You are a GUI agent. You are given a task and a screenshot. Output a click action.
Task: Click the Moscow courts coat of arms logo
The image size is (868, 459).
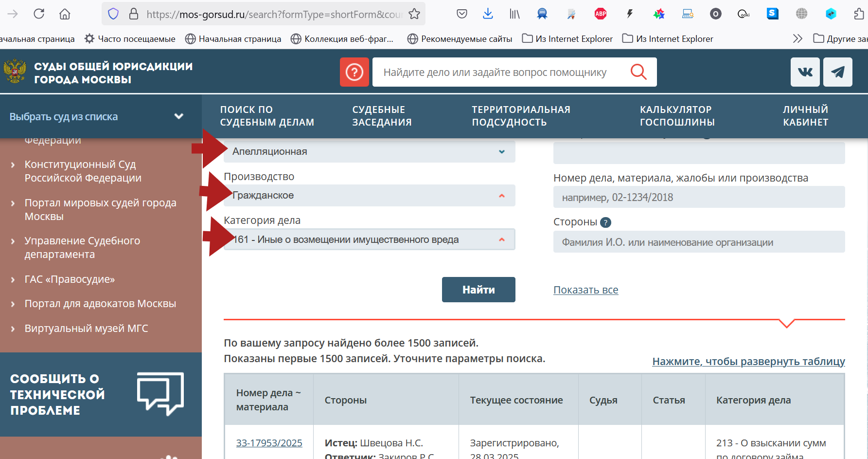(15, 72)
